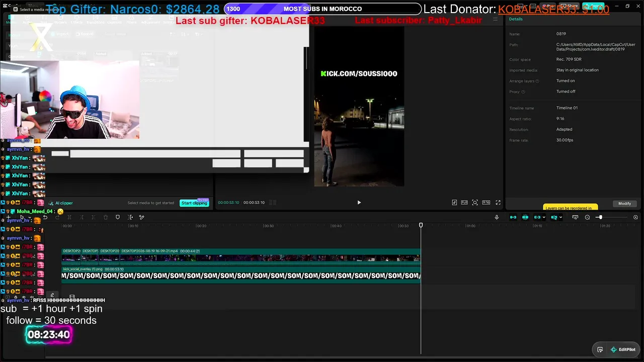Screen dimensions: 644x362
Task: Toggle auto snapping on the timeline
Action: point(525,217)
